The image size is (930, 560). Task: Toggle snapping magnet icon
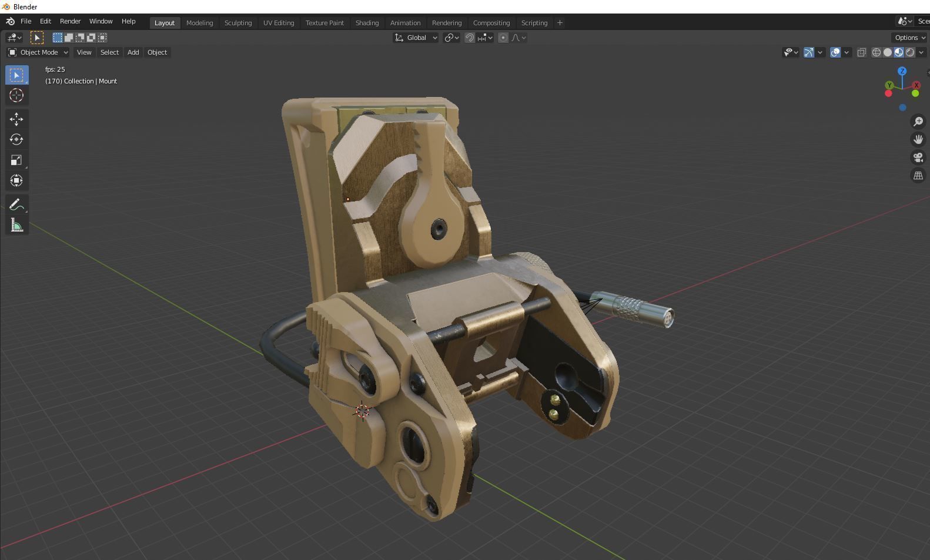pyautogui.click(x=469, y=38)
